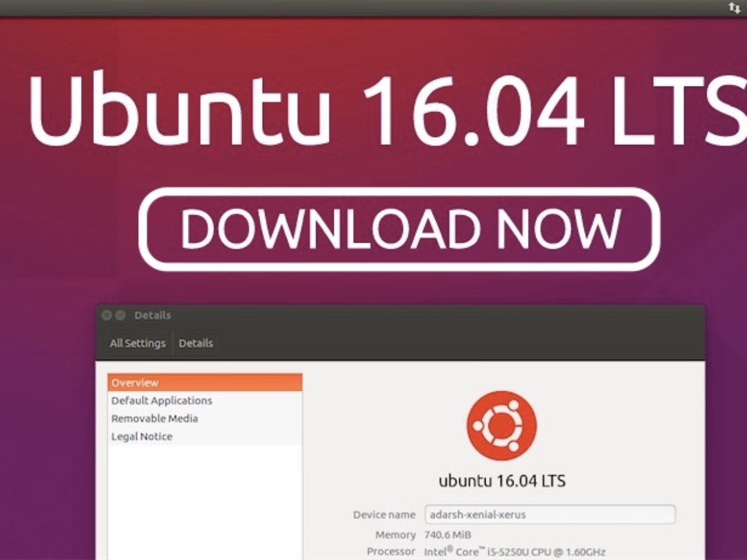The image size is (747, 560).
Task: Click the Device name input field
Action: click(x=550, y=515)
